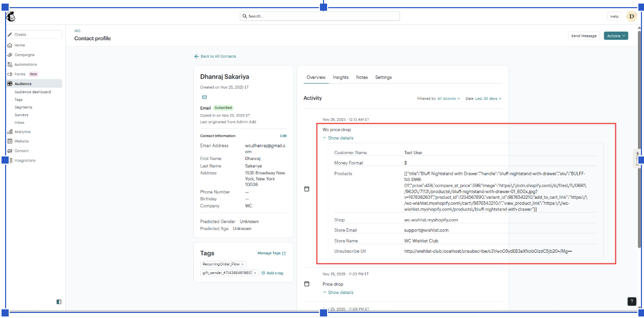Screen dimensions: 644x318
Task: Click the Campaigns megaphone icon
Action: point(10,55)
